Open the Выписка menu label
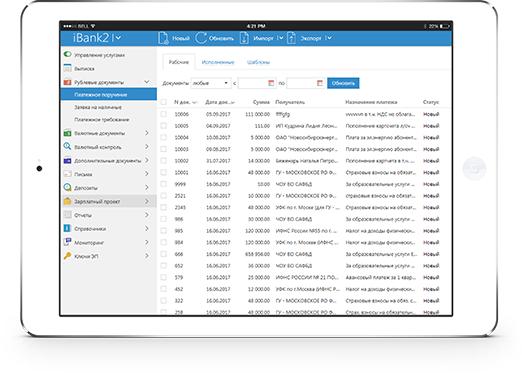This screenshot has width=522, height=373. point(84,68)
